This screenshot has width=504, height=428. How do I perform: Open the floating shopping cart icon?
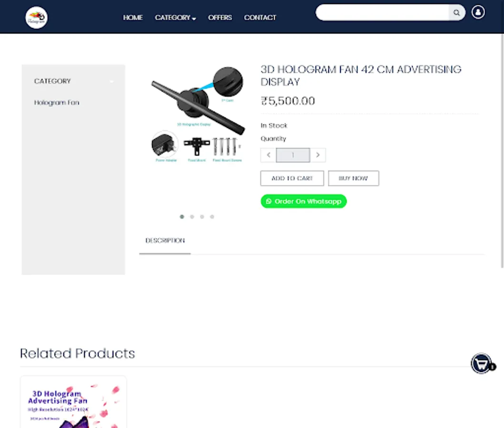pyautogui.click(x=481, y=364)
